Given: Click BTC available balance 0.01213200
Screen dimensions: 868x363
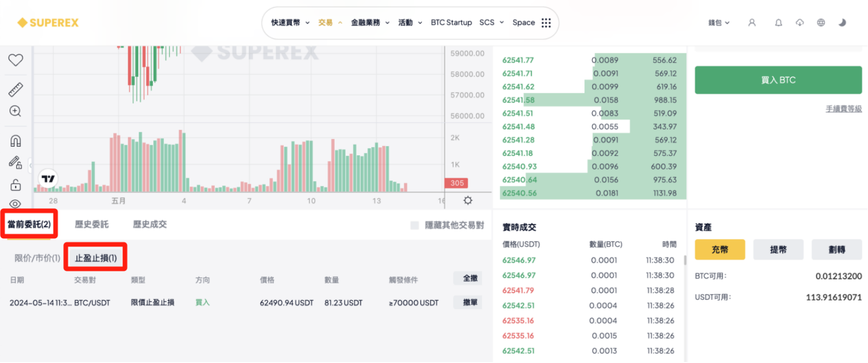Looking at the screenshot, I should coord(838,276).
